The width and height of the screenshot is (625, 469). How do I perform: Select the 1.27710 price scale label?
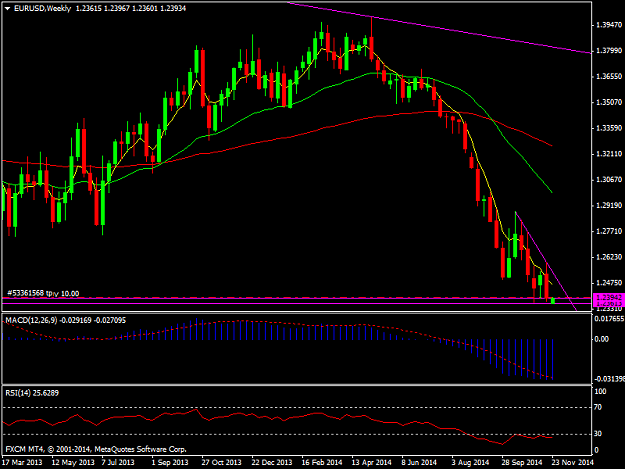point(608,231)
